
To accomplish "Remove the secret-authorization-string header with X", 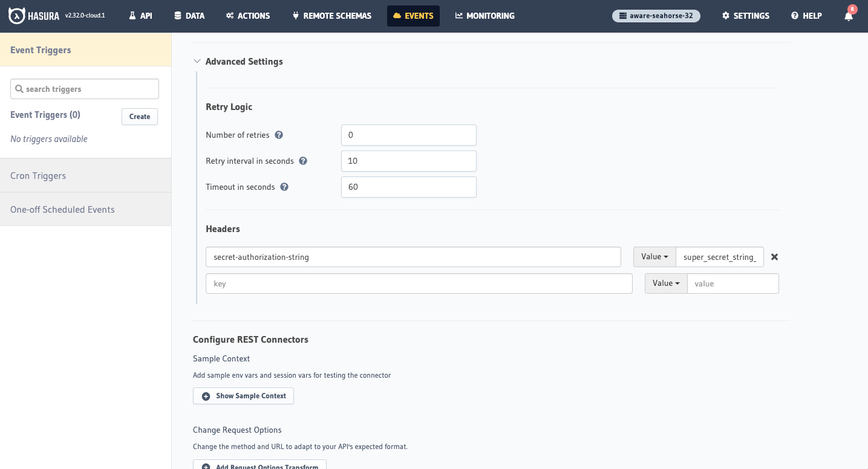I will [x=774, y=257].
